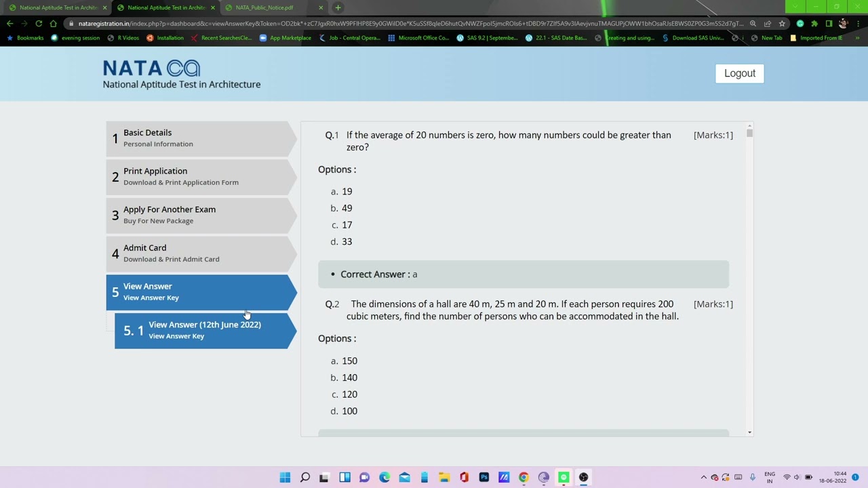Image resolution: width=868 pixels, height=488 pixels.
Task: Open step 2 Print Application
Action: (201, 177)
